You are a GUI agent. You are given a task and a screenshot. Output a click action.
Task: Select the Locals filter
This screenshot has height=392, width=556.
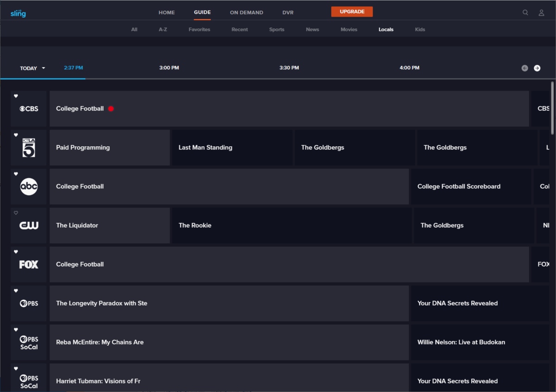(x=386, y=29)
